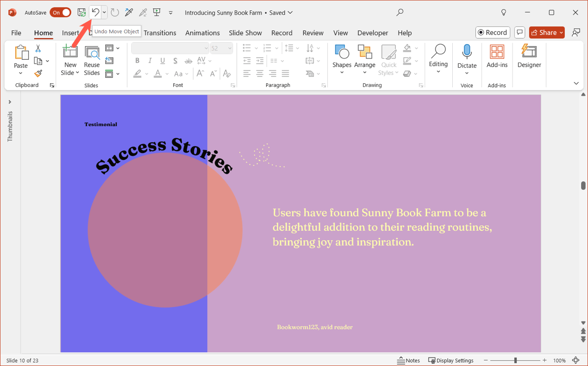The image size is (588, 366).
Task: Open Customize Quick Access Toolbar dropdown
Action: click(x=171, y=12)
